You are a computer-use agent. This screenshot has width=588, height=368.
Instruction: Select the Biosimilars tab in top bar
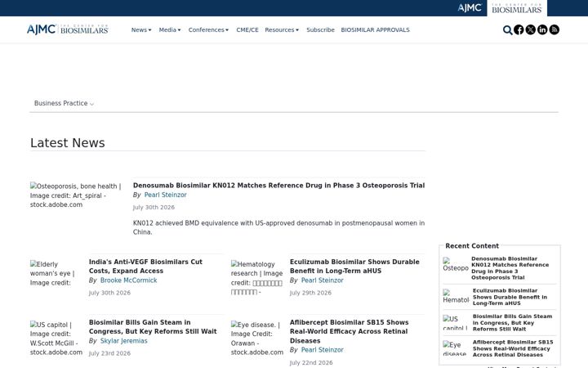(517, 8)
